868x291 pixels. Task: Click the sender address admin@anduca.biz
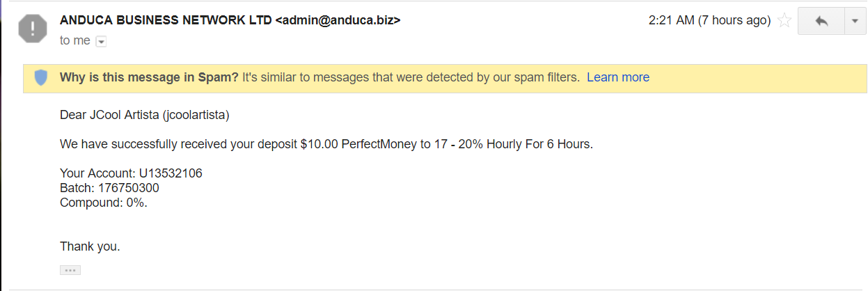[x=338, y=20]
